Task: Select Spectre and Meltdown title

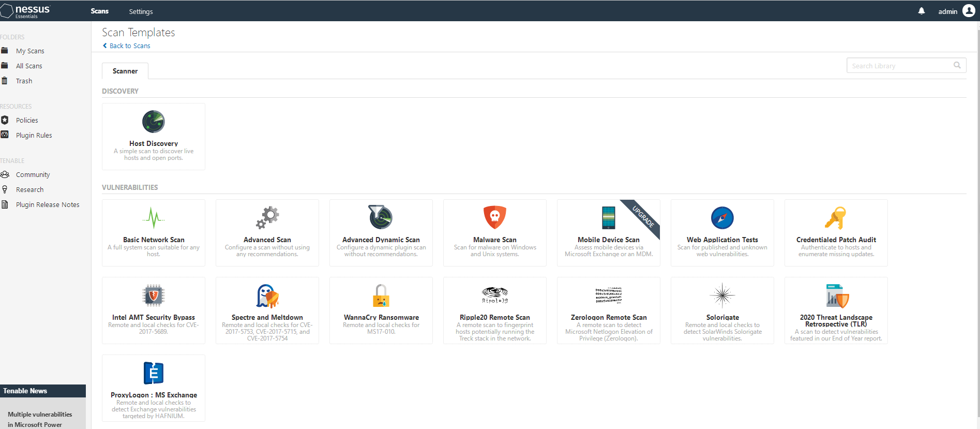Action: click(267, 317)
